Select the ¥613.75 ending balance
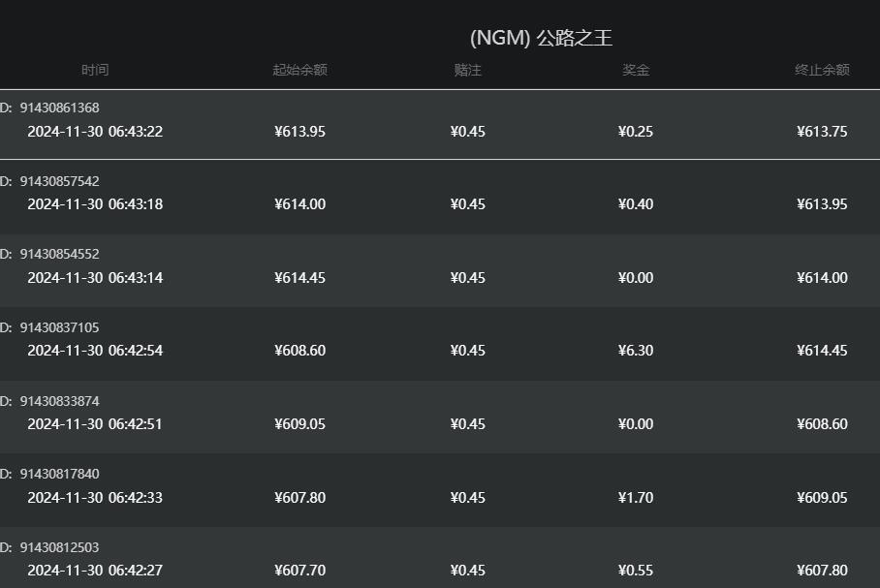 (x=822, y=132)
